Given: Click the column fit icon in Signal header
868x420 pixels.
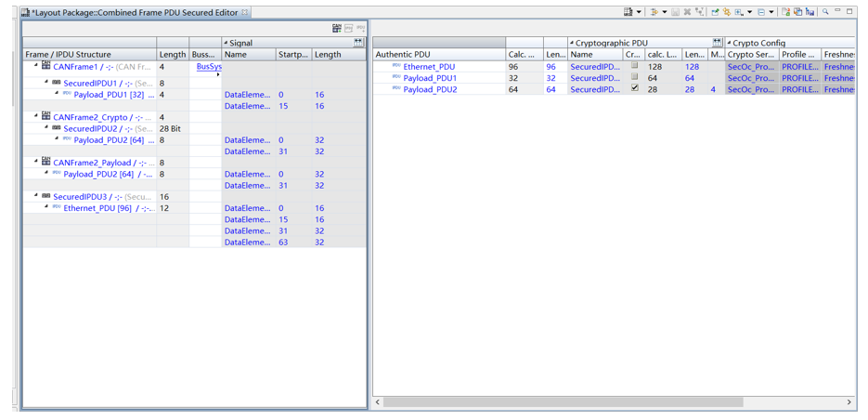Looking at the screenshot, I should 358,43.
